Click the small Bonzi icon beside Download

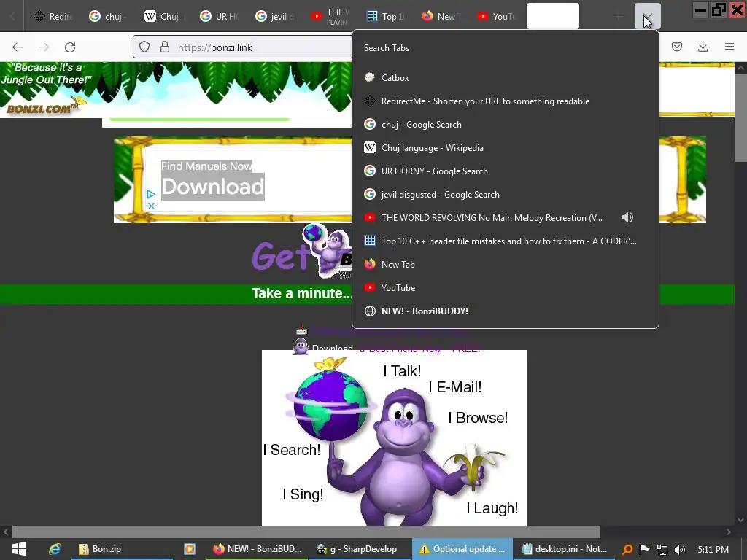pyautogui.click(x=300, y=346)
